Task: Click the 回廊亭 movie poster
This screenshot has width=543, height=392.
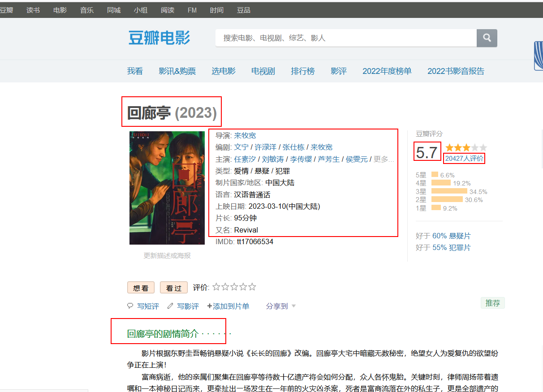Action: (x=167, y=188)
